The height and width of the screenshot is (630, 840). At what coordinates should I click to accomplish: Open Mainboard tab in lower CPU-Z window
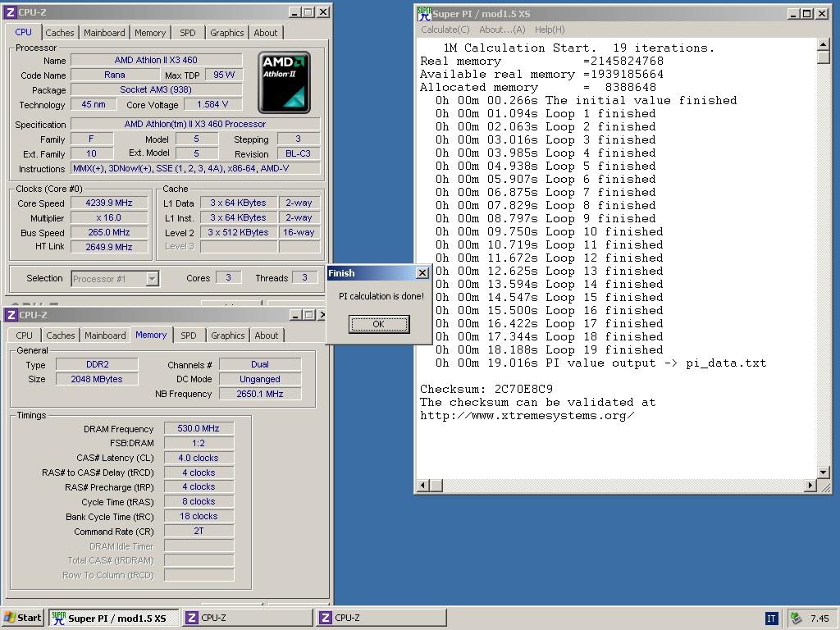[x=105, y=336]
